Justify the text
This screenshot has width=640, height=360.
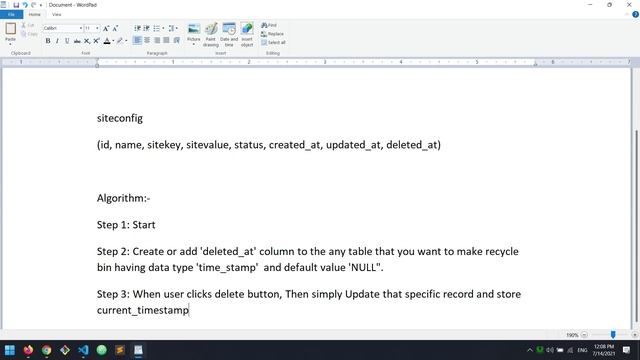click(x=167, y=40)
